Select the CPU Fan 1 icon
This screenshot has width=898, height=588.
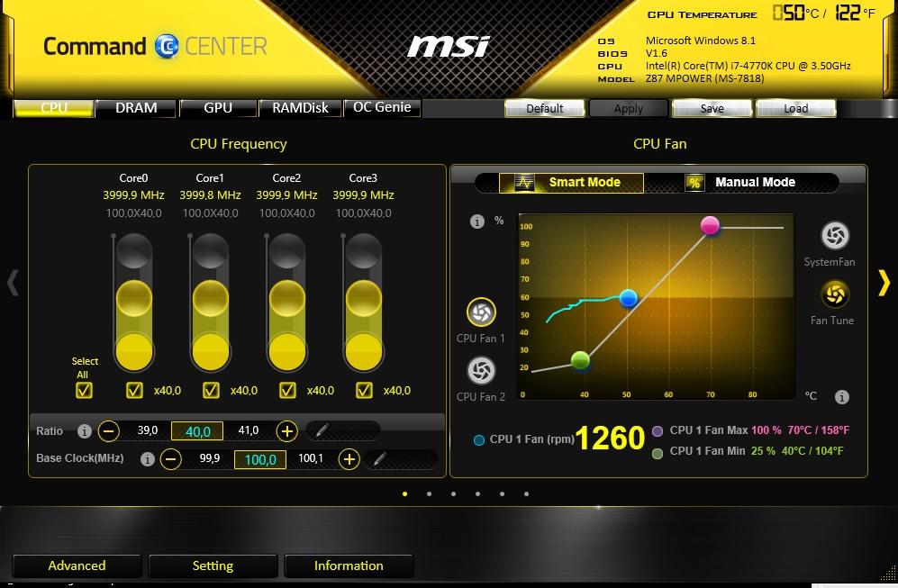click(481, 312)
